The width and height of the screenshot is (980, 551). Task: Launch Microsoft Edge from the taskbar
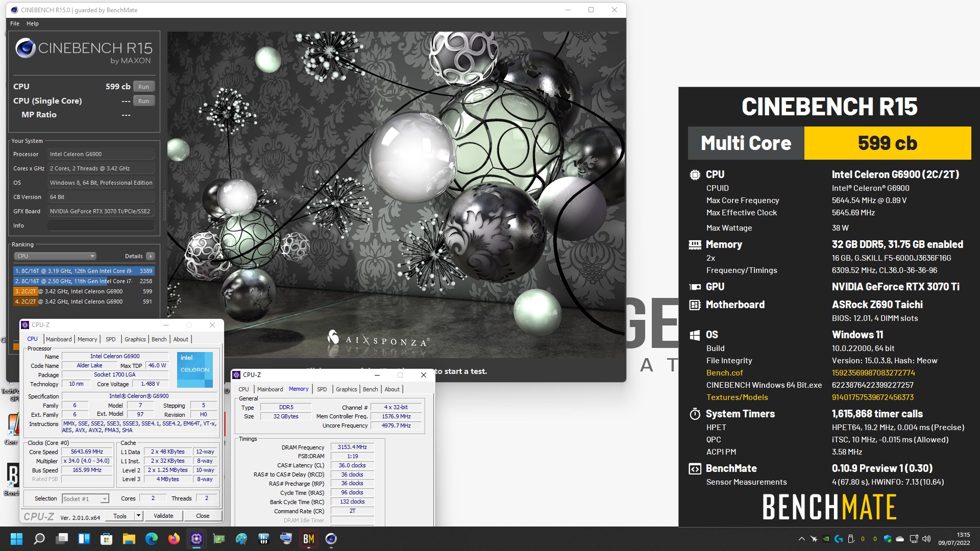[x=152, y=539]
